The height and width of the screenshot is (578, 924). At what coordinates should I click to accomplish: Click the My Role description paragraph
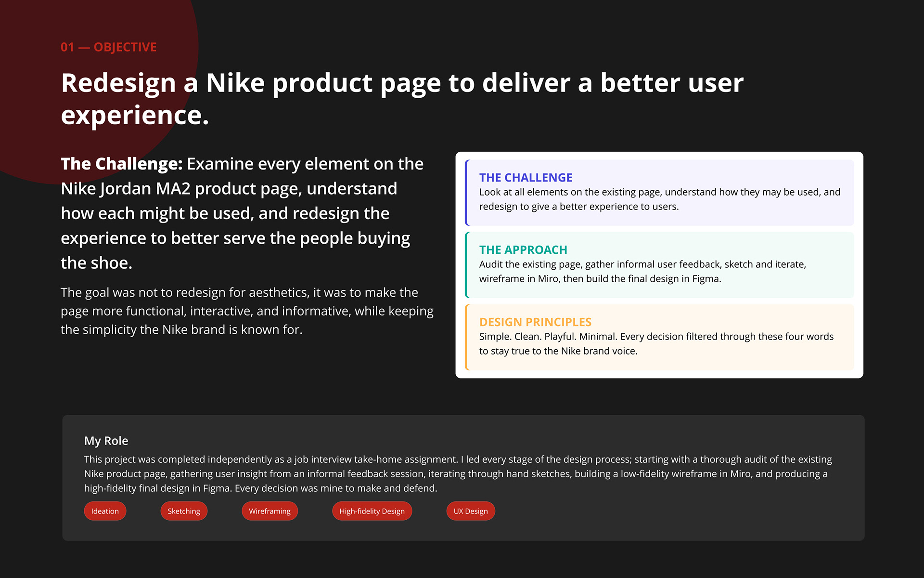(458, 473)
